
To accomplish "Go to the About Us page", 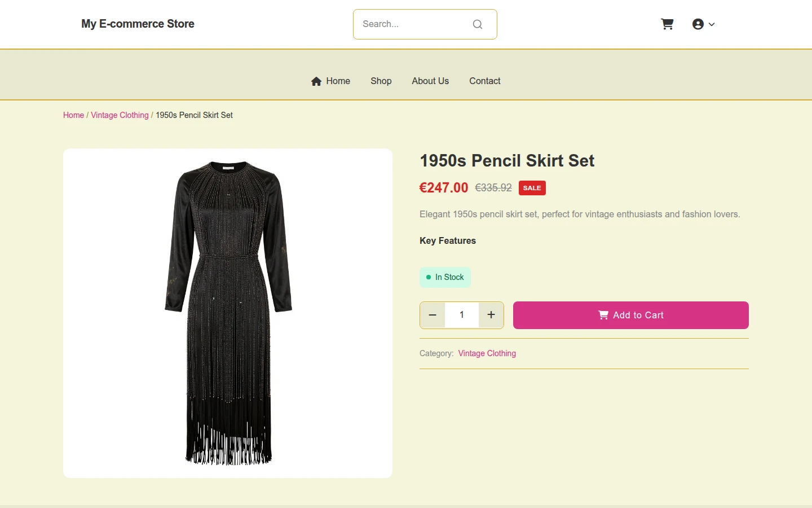I will (x=430, y=81).
